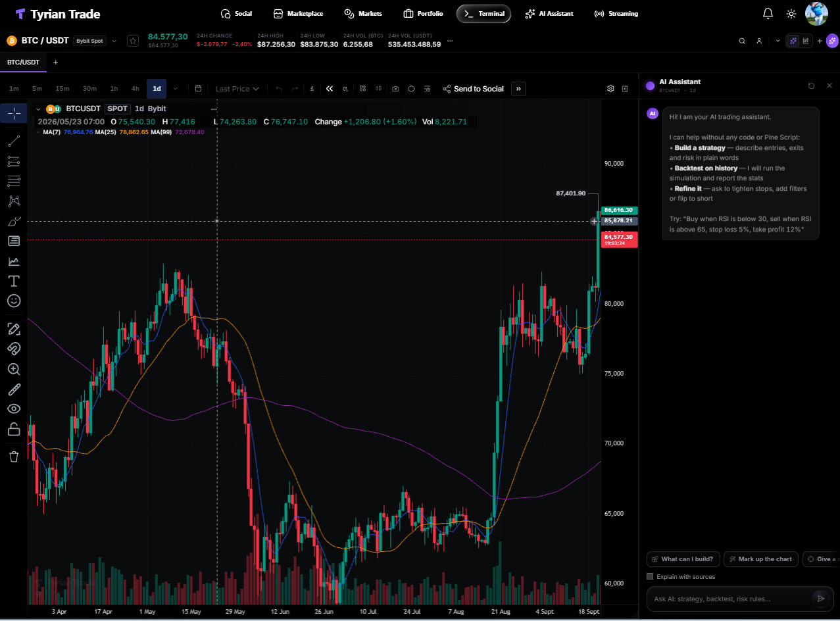The image size is (840, 621).
Task: Click the user account icon in ticker bar
Action: tap(759, 41)
